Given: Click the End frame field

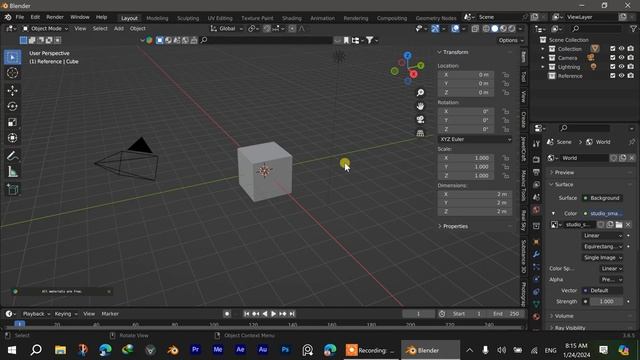Looking at the screenshot, I should [x=506, y=314].
